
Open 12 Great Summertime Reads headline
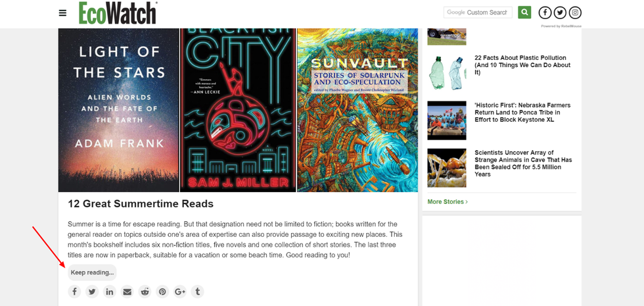pos(141,204)
